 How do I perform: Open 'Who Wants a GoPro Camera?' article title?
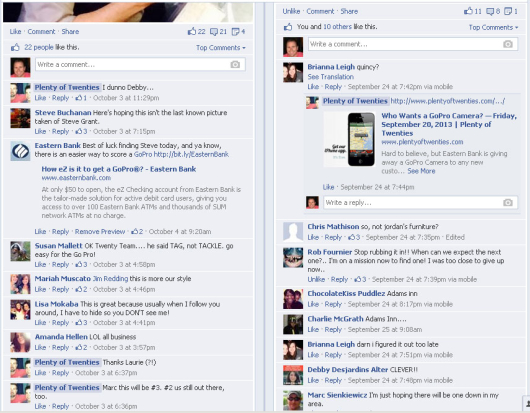coord(449,124)
